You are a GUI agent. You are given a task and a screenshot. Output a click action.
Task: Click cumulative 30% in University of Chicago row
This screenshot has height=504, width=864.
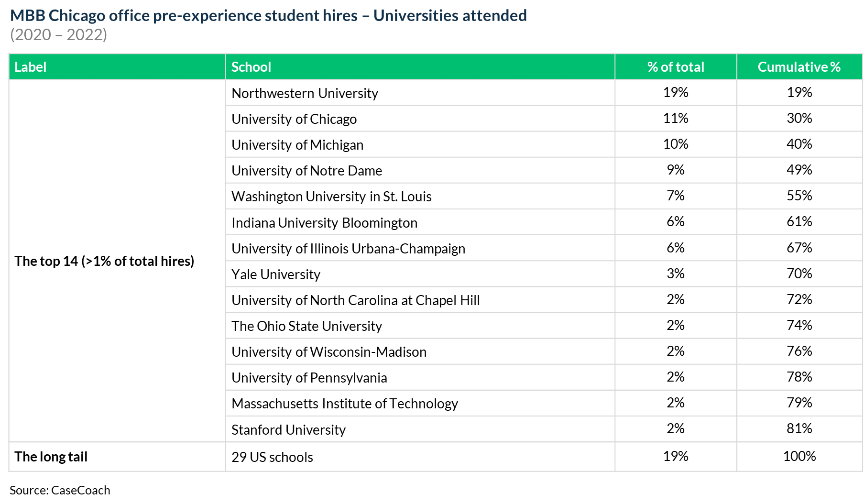point(799,118)
